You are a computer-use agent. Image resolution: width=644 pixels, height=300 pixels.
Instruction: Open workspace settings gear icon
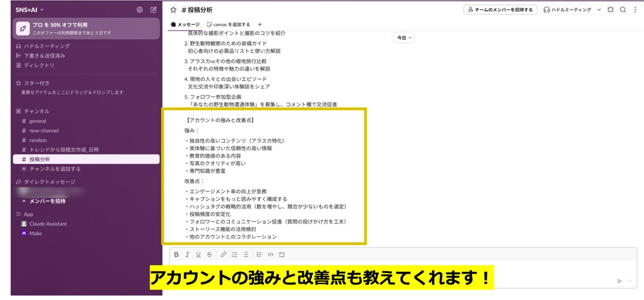point(139,9)
